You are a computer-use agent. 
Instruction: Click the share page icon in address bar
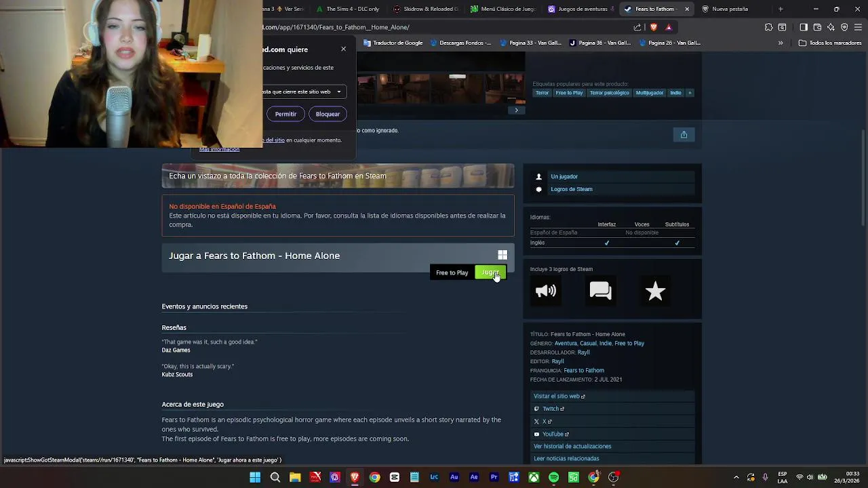coord(637,27)
